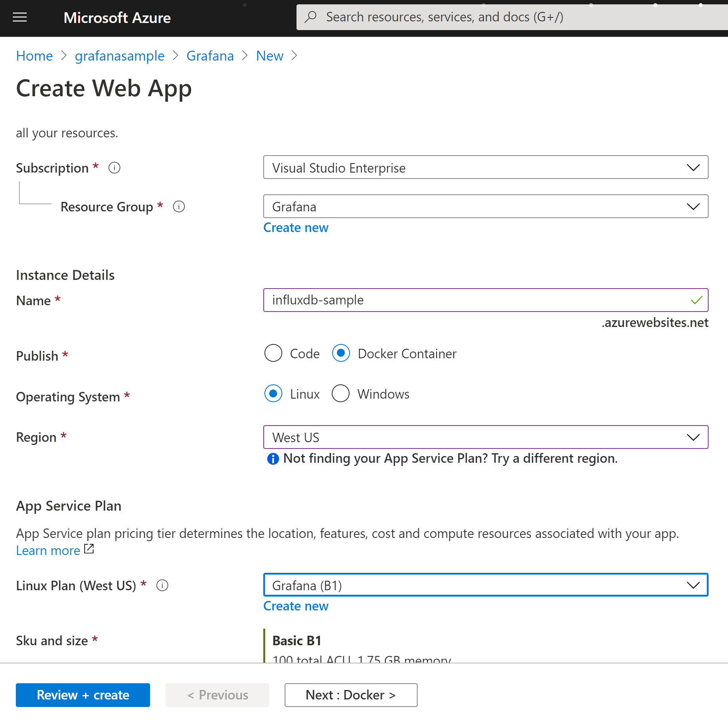The height and width of the screenshot is (726, 728).
Task: Click the Previous button
Action: click(x=217, y=695)
